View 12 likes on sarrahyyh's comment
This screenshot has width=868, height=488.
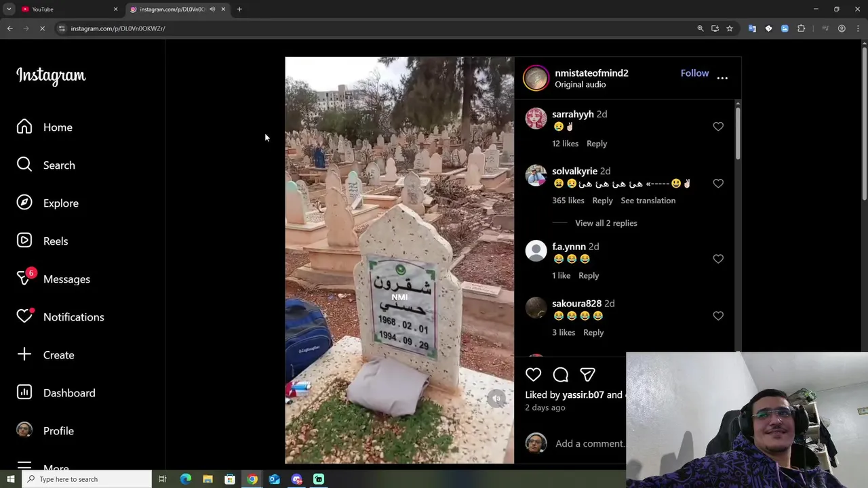point(566,144)
